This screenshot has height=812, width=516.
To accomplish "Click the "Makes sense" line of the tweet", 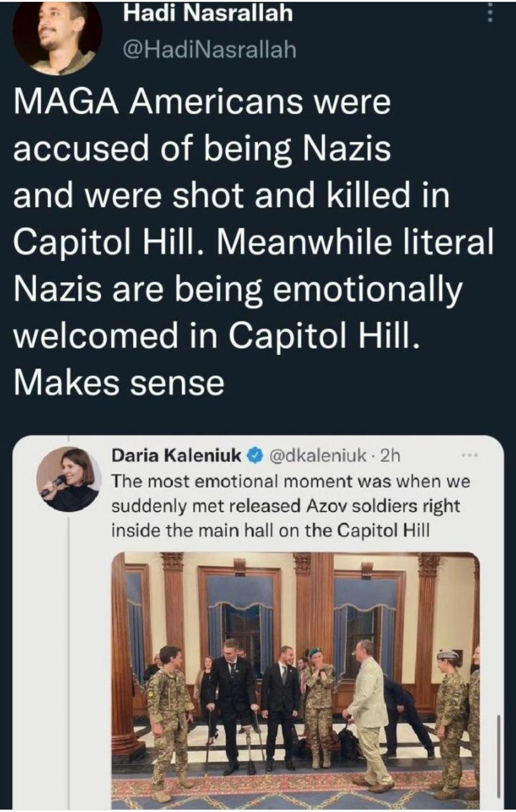I will 119,382.
